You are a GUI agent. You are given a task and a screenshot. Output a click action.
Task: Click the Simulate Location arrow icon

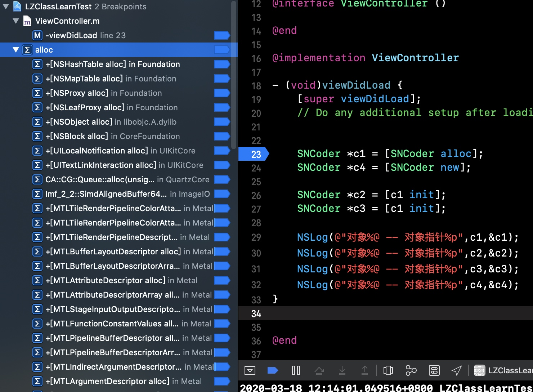457,370
